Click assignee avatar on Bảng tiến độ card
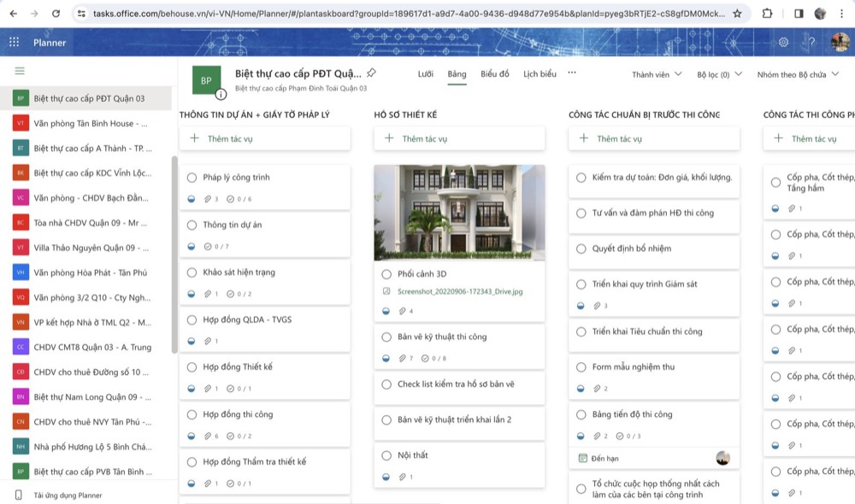Viewport: 855px width, 504px height. point(723,458)
